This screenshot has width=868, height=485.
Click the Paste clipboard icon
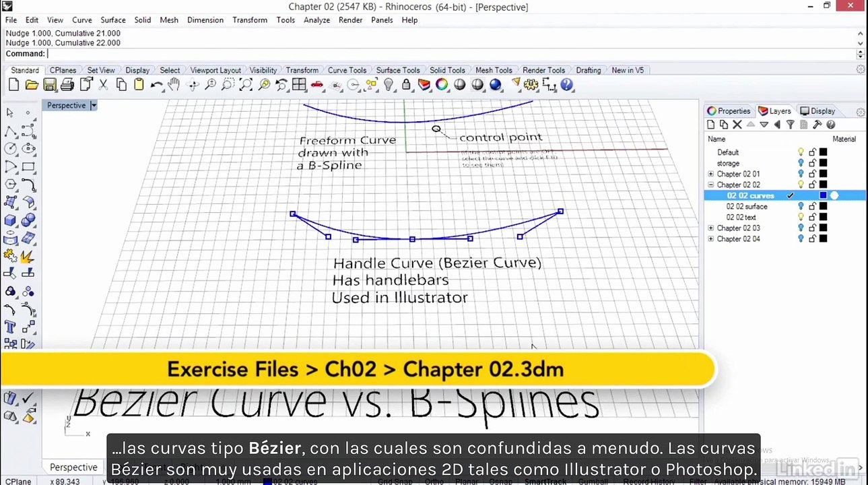[x=139, y=85]
